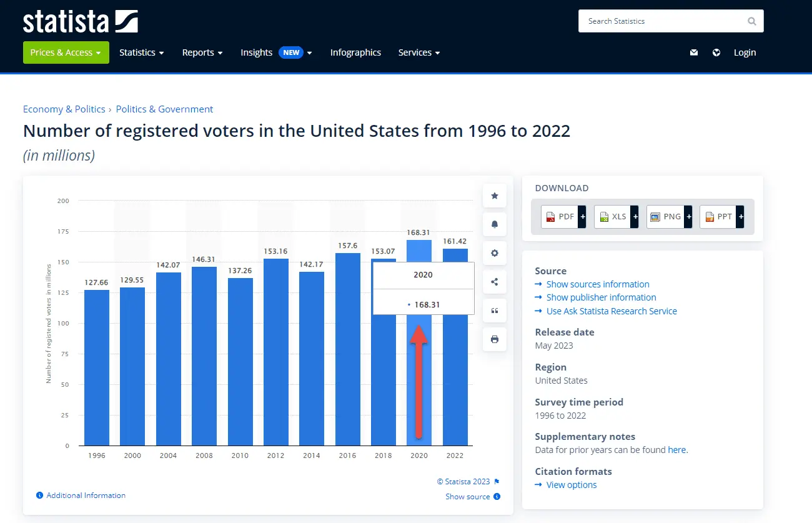
Task: Download chart as PDF
Action: click(563, 217)
